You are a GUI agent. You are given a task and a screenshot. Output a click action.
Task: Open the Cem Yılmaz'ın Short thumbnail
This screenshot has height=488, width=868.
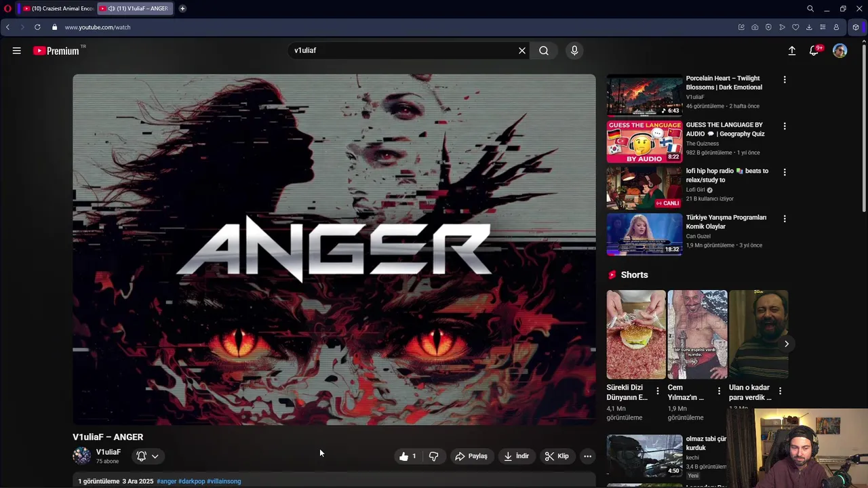coord(697,334)
